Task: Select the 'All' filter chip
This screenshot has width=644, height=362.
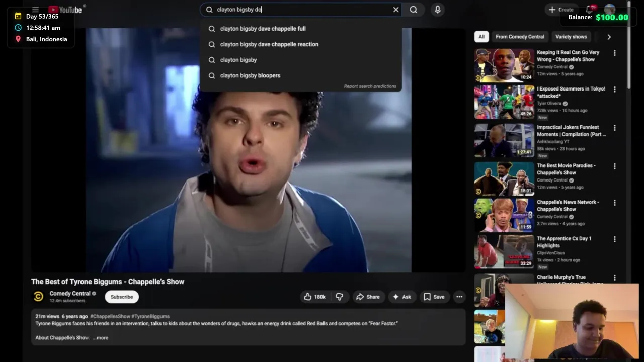Action: [x=481, y=37]
